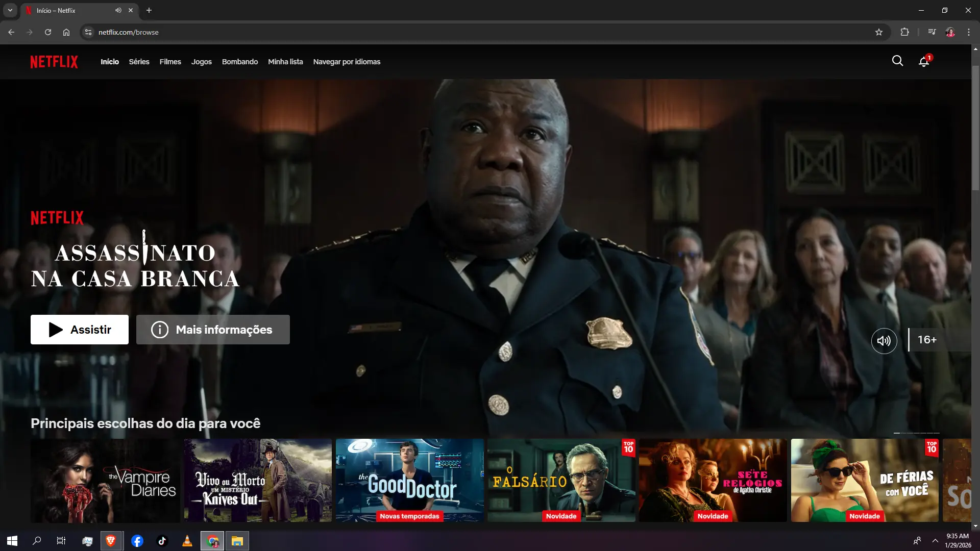
Task: Close the Início – Netflix tab
Action: click(x=131, y=10)
